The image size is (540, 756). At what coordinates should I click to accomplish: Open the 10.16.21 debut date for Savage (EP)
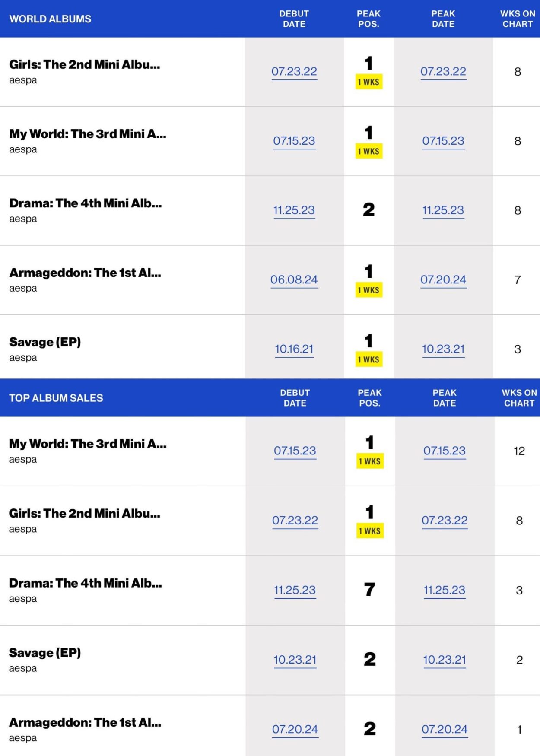click(294, 349)
